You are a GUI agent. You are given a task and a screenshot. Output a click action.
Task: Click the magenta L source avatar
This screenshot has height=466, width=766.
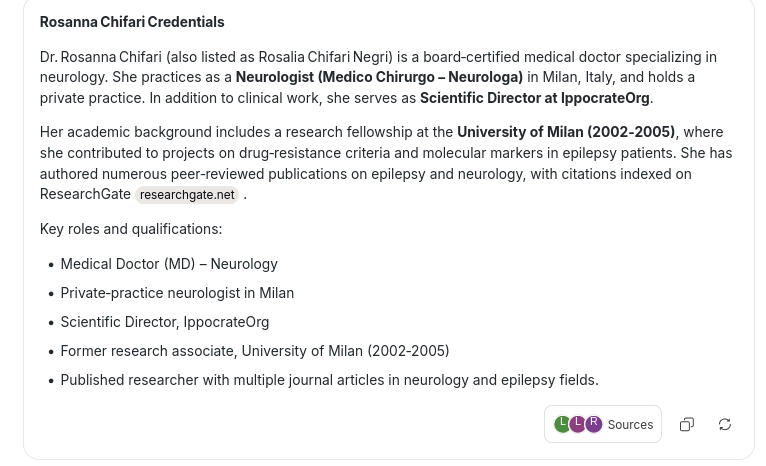[x=578, y=424]
